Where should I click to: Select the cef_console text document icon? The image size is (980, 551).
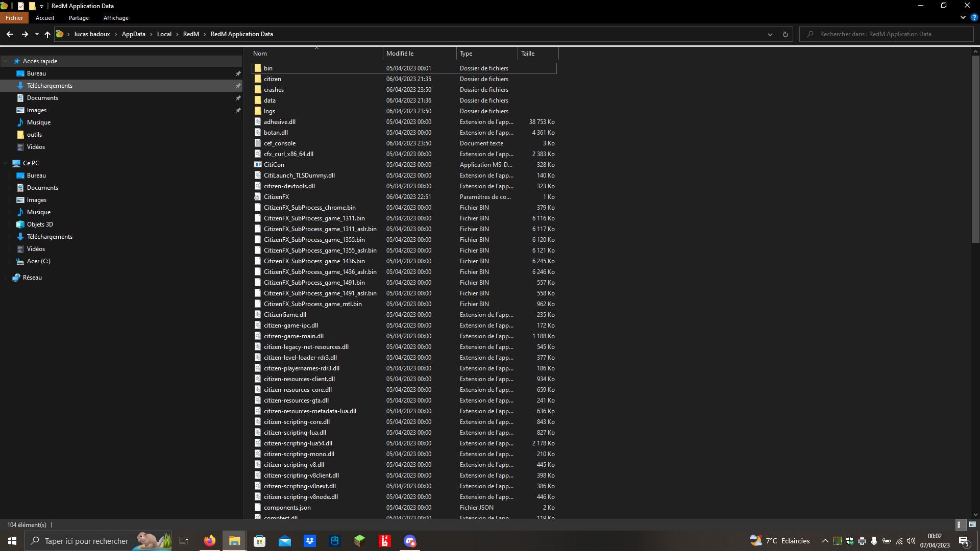pyautogui.click(x=258, y=143)
